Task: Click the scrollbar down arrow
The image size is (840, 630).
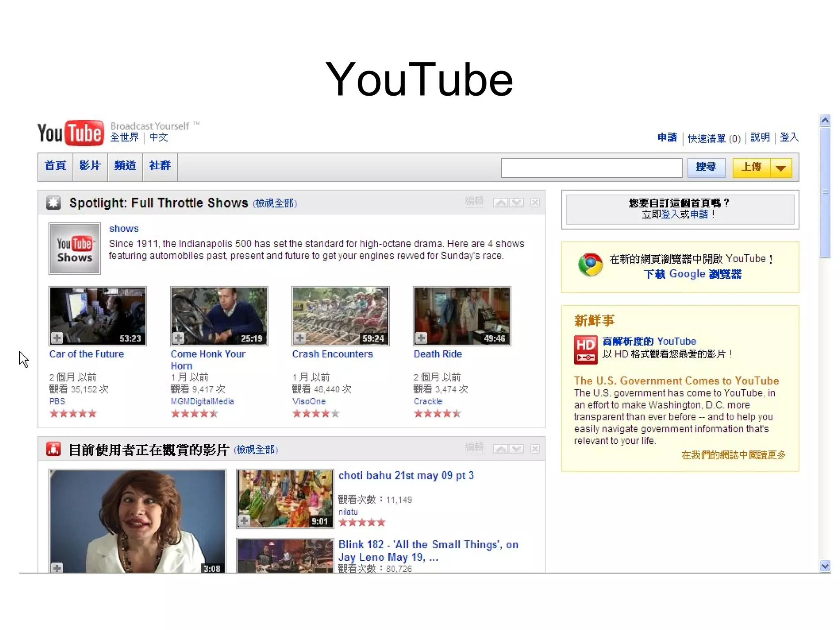Action: click(825, 566)
